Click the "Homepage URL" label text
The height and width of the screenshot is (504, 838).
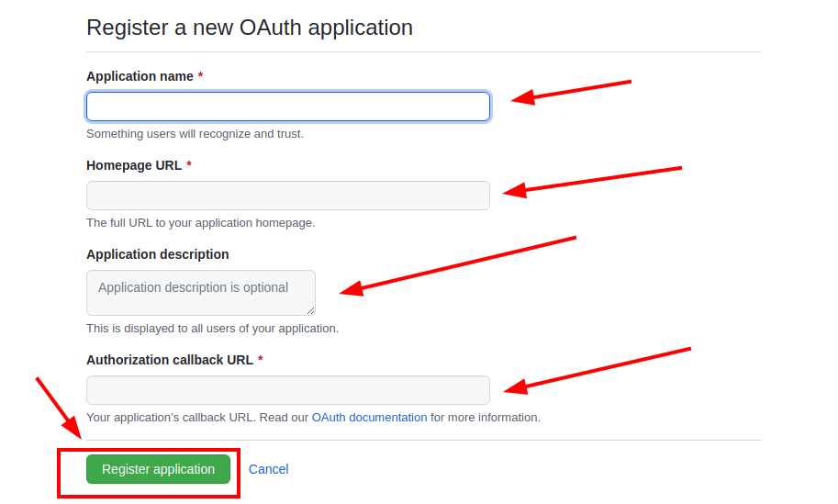coord(134,165)
